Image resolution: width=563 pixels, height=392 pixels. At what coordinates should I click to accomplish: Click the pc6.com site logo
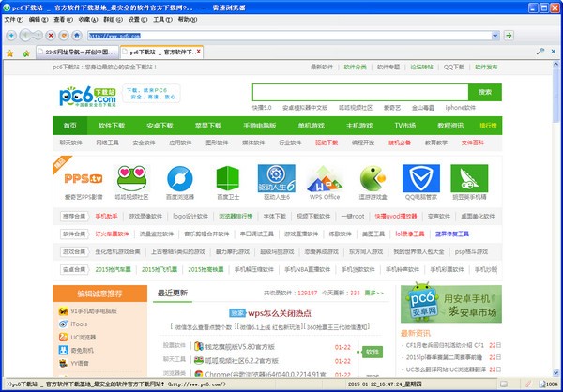tap(87, 96)
